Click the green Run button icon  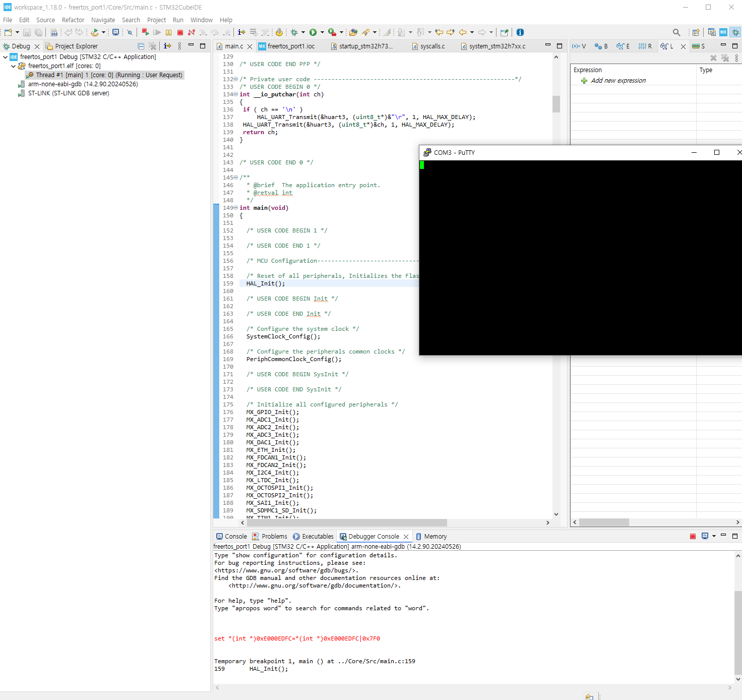[x=313, y=32]
